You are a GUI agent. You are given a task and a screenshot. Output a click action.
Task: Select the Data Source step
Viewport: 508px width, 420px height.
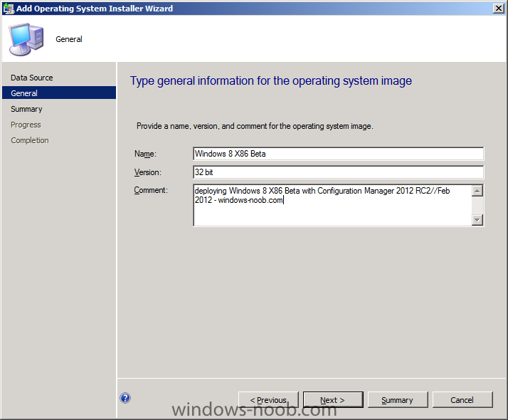(x=32, y=78)
